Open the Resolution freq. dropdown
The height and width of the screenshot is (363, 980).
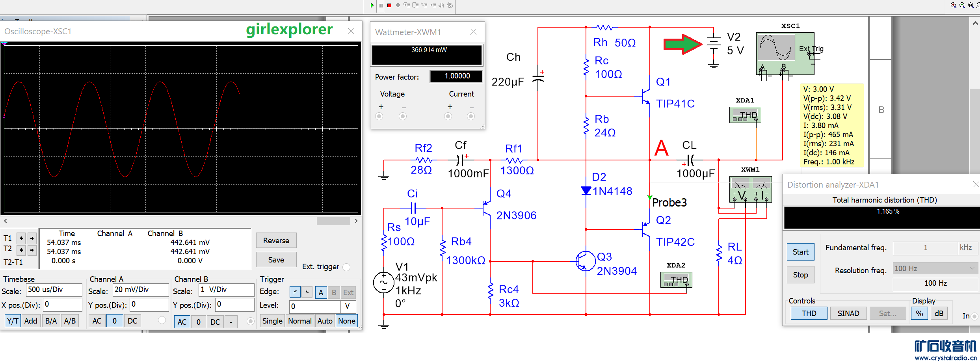(935, 268)
